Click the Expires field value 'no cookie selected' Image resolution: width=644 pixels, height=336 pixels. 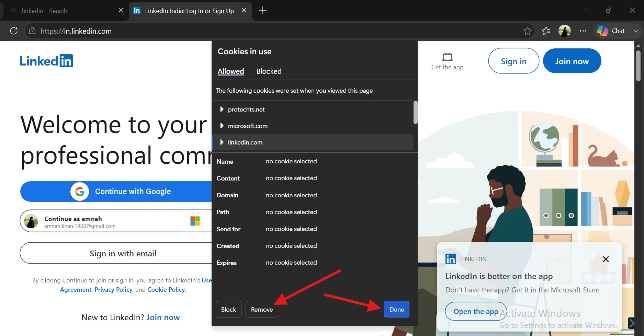tap(291, 263)
